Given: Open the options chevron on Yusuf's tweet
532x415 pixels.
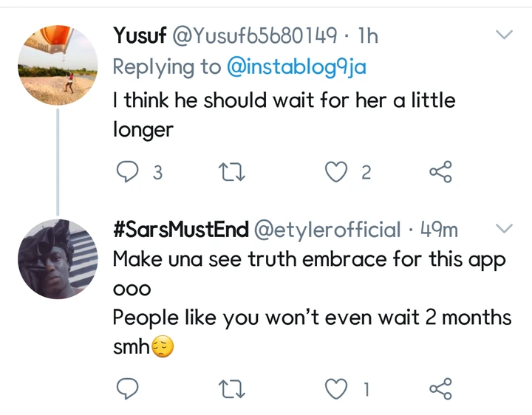Looking at the screenshot, I should point(504,35).
